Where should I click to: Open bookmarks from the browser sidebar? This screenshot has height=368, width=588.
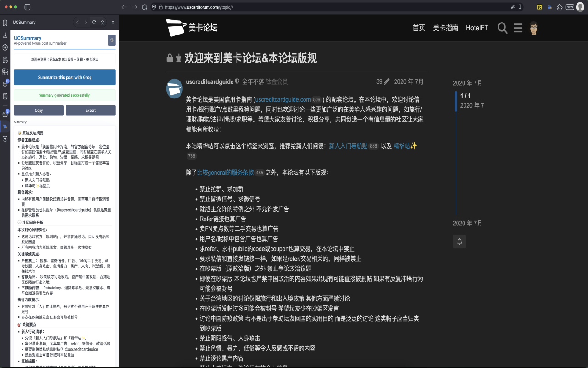pos(5,22)
